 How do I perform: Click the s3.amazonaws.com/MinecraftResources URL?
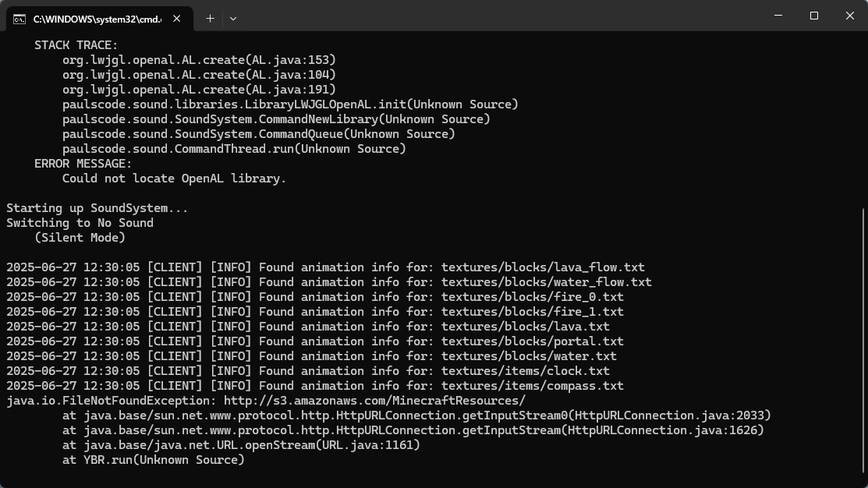coord(374,401)
